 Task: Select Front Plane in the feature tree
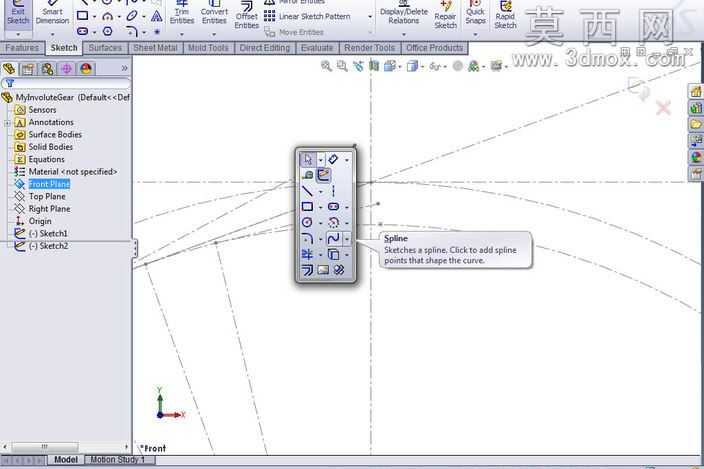tap(49, 184)
